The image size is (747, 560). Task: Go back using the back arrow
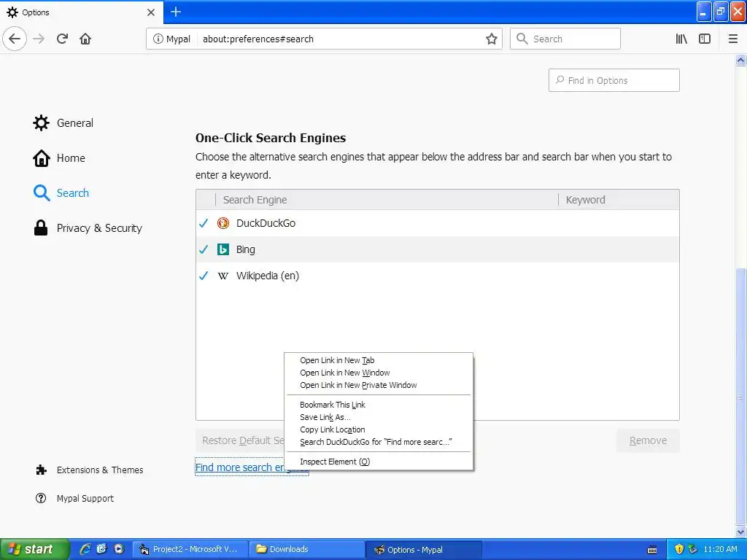pos(15,39)
